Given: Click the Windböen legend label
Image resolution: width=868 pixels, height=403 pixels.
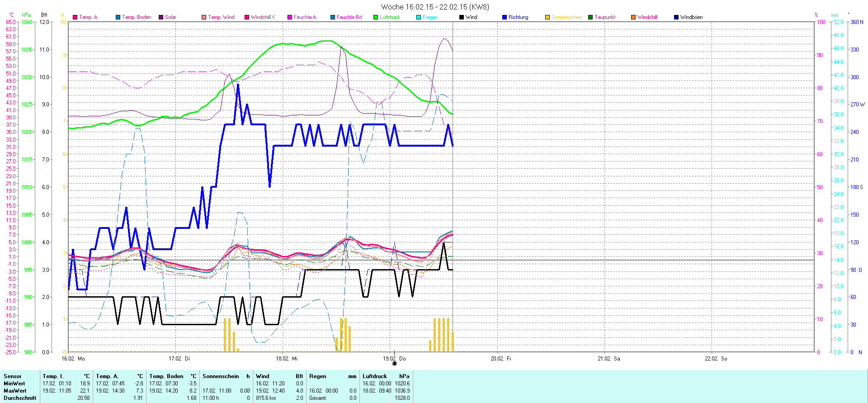Looking at the screenshot, I should click(691, 17).
